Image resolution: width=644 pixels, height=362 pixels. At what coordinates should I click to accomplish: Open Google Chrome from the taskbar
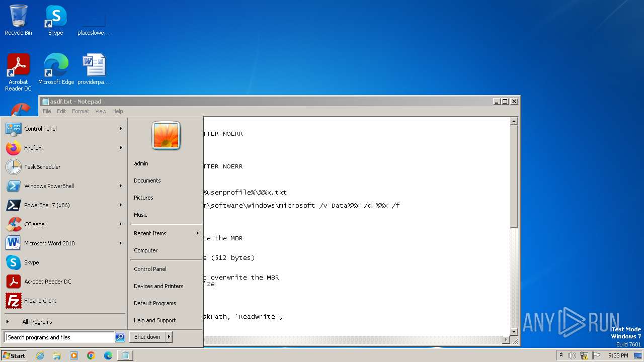(x=91, y=355)
